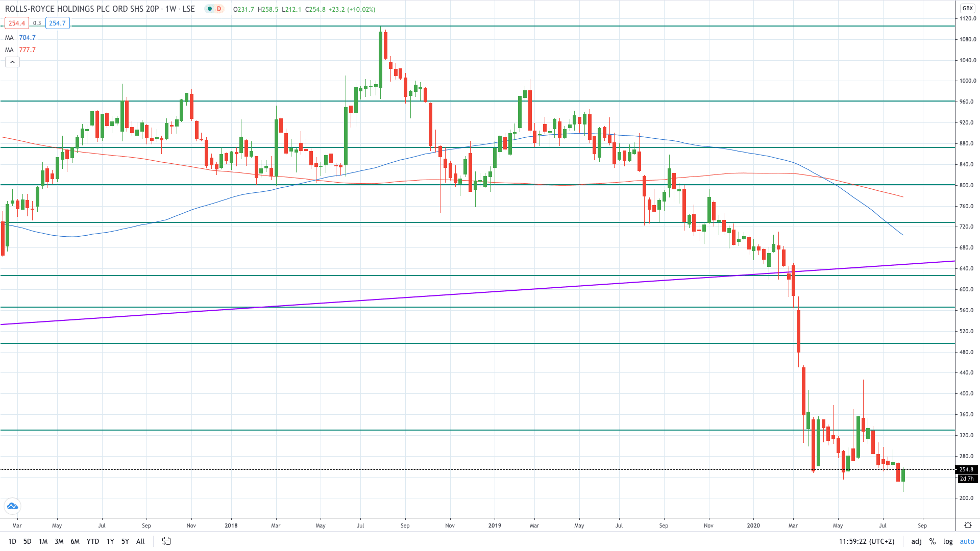
Task: Click the Sep label at timeline end
Action: pos(922,525)
